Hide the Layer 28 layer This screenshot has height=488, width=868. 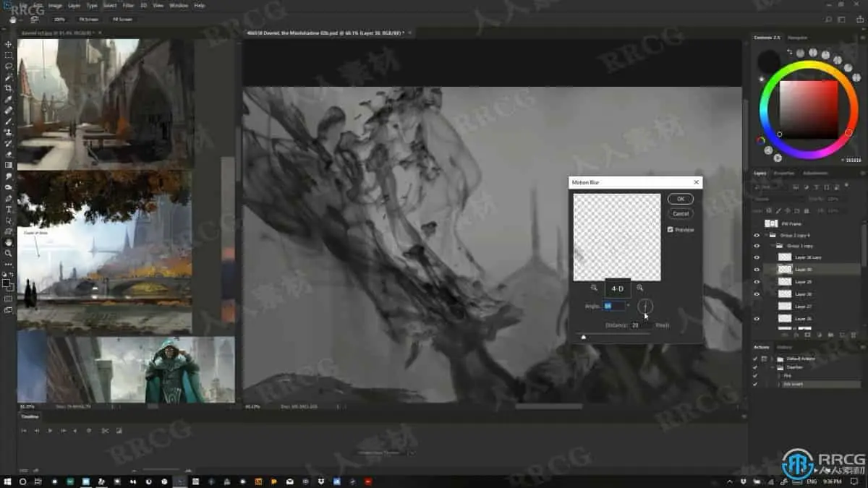coord(757,294)
